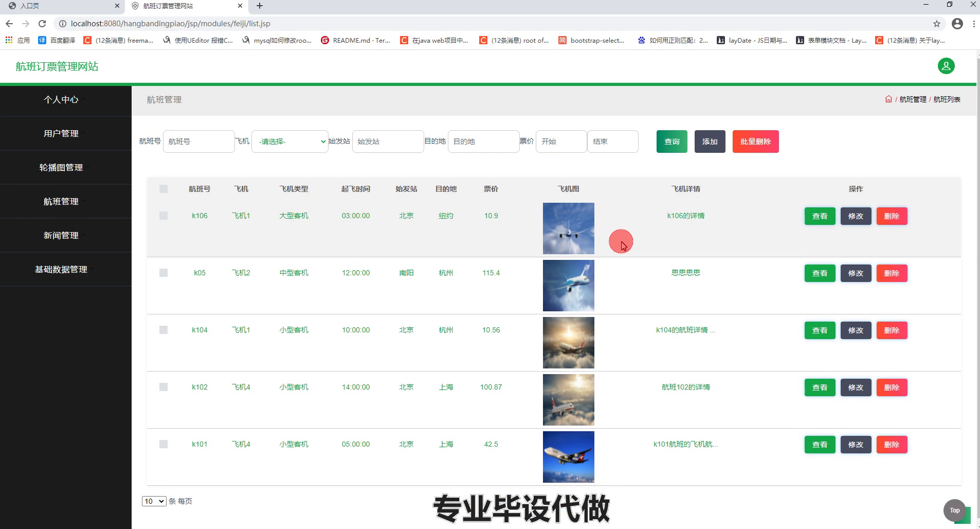Open the README.md bookmark
This screenshot has width=980, height=529.
pos(356,40)
